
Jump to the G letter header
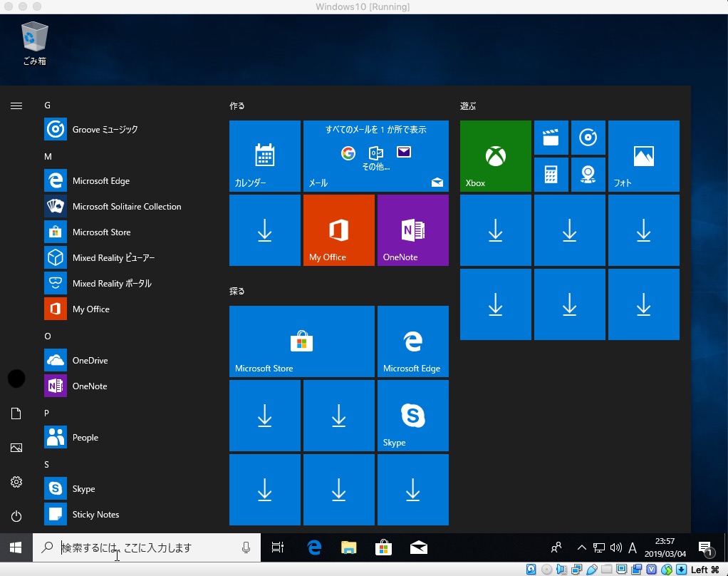[47, 106]
